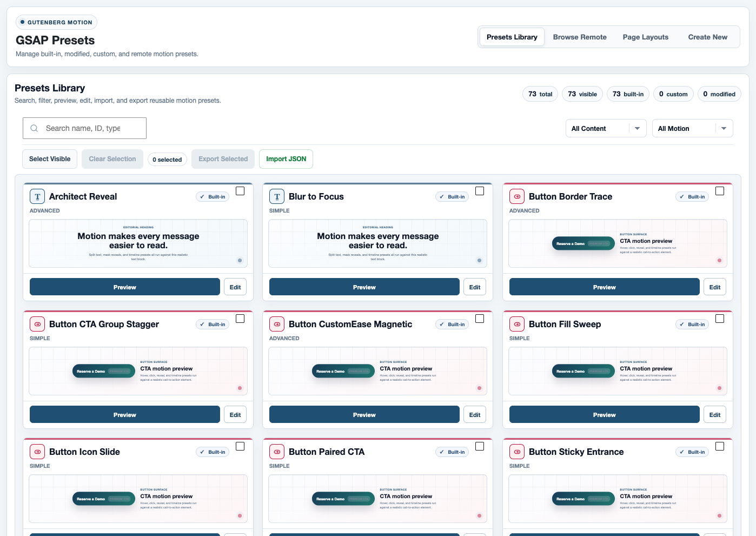Open the Create New tab
Screen dimensions: 756x536
coord(707,37)
